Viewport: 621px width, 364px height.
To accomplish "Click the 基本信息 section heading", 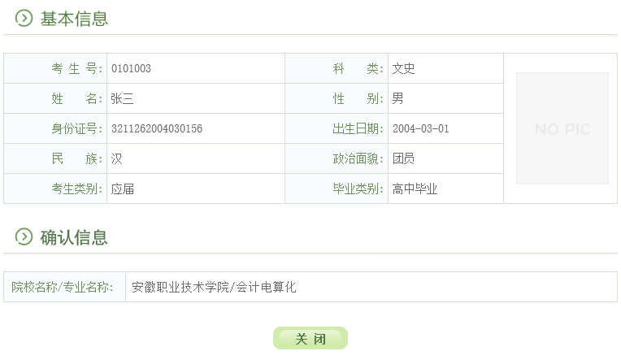I will click(74, 19).
